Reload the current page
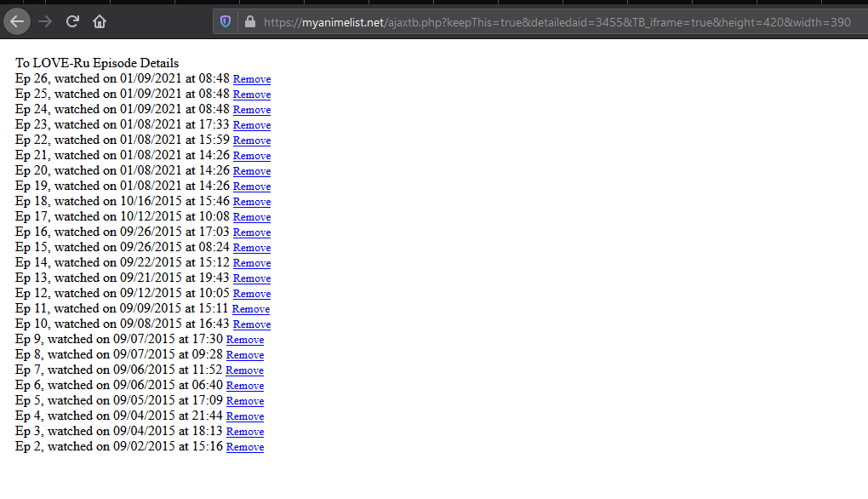The width and height of the screenshot is (868, 499). coord(72,21)
